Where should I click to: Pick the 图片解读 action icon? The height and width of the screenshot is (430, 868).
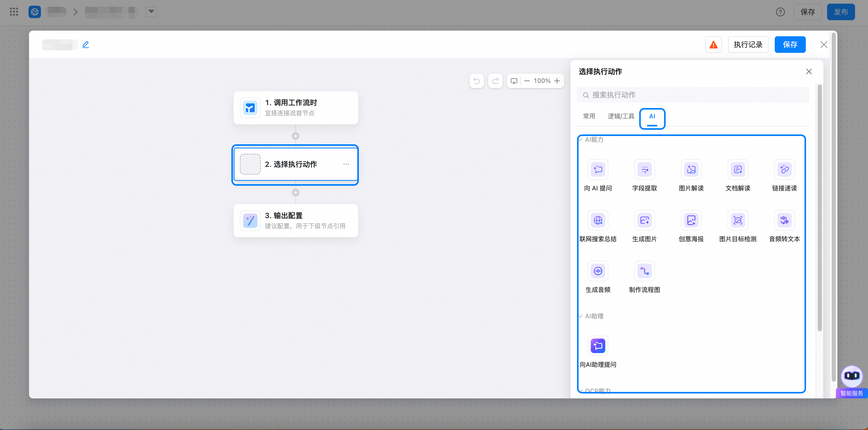coord(691,169)
